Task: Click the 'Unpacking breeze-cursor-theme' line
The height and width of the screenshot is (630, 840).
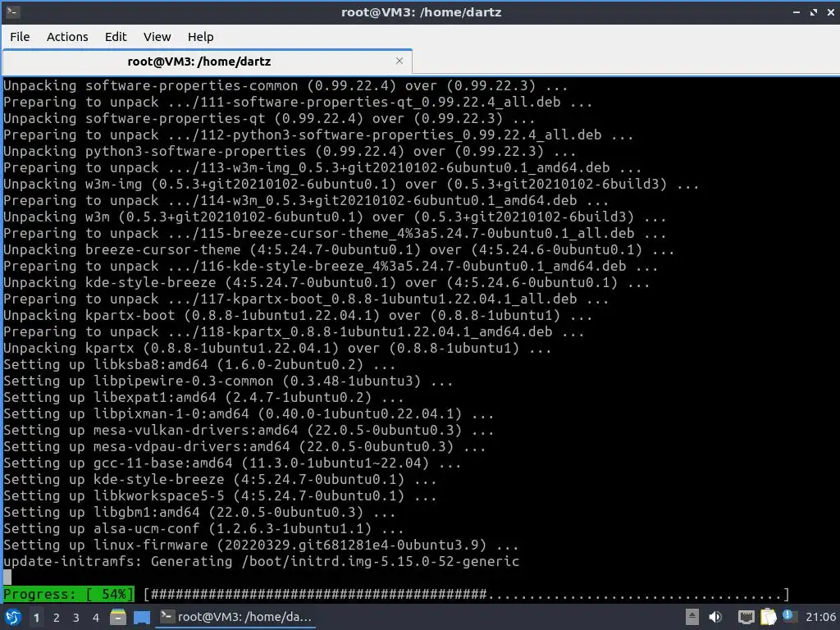Action: tap(339, 250)
